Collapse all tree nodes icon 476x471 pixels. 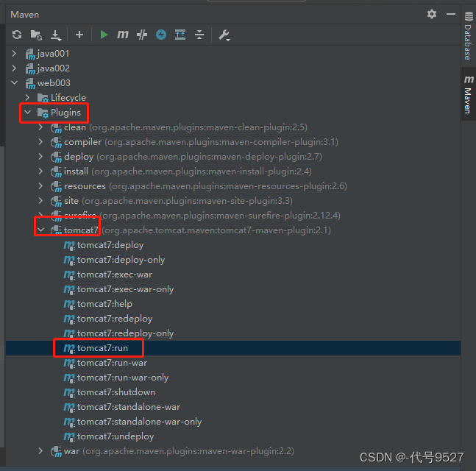point(199,35)
